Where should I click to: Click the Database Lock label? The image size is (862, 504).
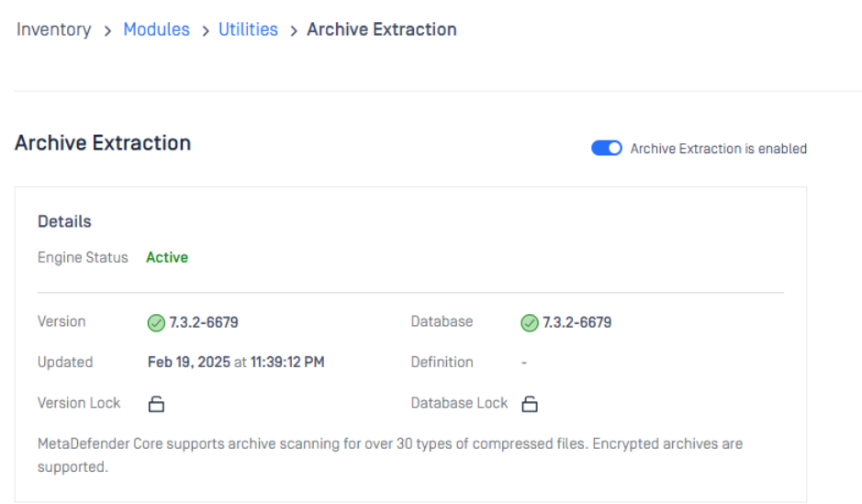pos(459,403)
